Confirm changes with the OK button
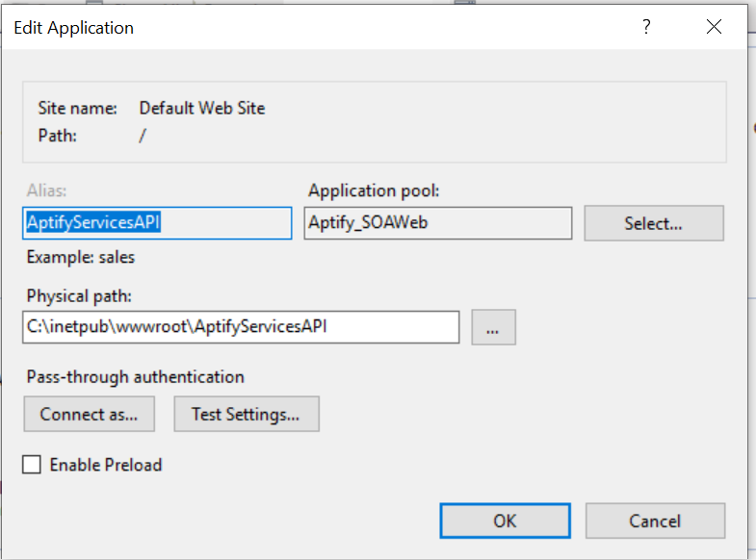This screenshot has height=560, width=756. pos(505,521)
